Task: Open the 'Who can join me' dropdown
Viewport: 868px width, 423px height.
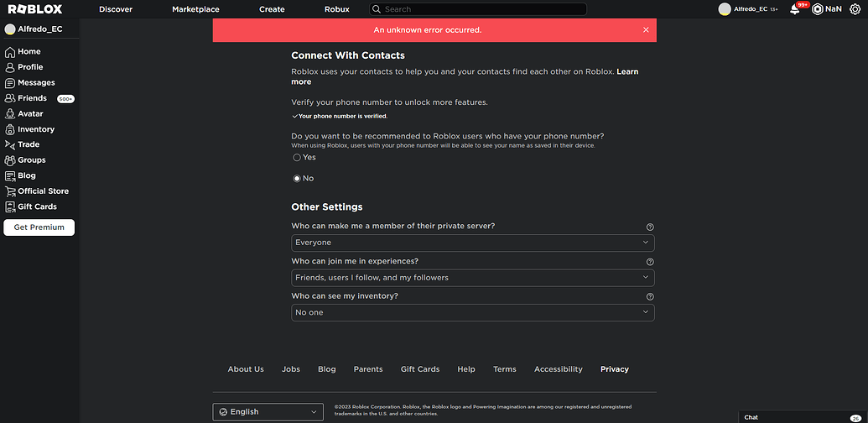Action: [x=473, y=278]
